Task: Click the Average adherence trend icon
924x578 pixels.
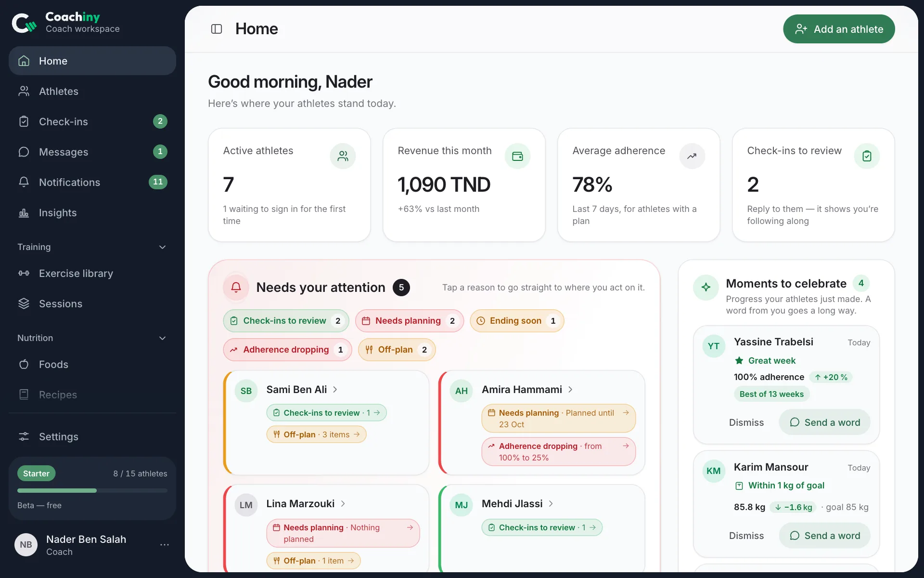Action: (x=692, y=156)
